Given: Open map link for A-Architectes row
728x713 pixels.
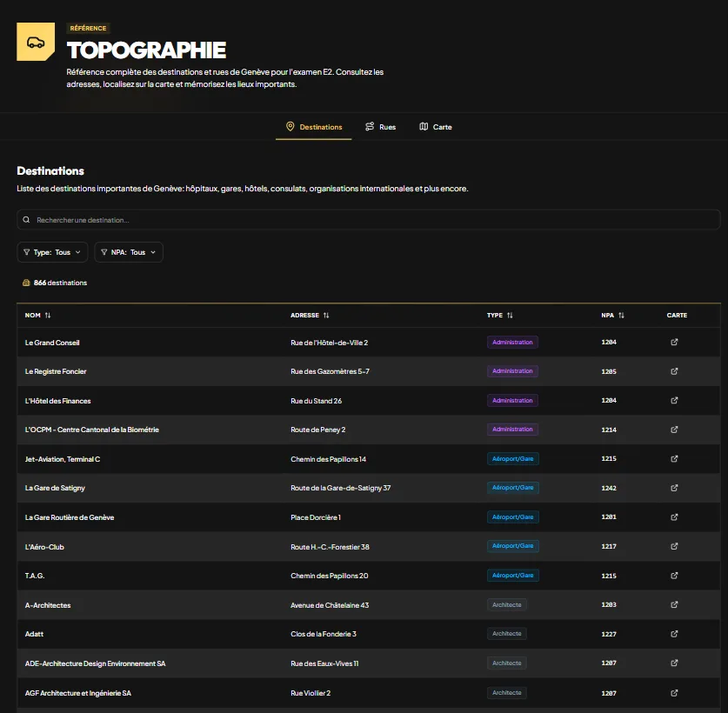Looking at the screenshot, I should (x=674, y=605).
